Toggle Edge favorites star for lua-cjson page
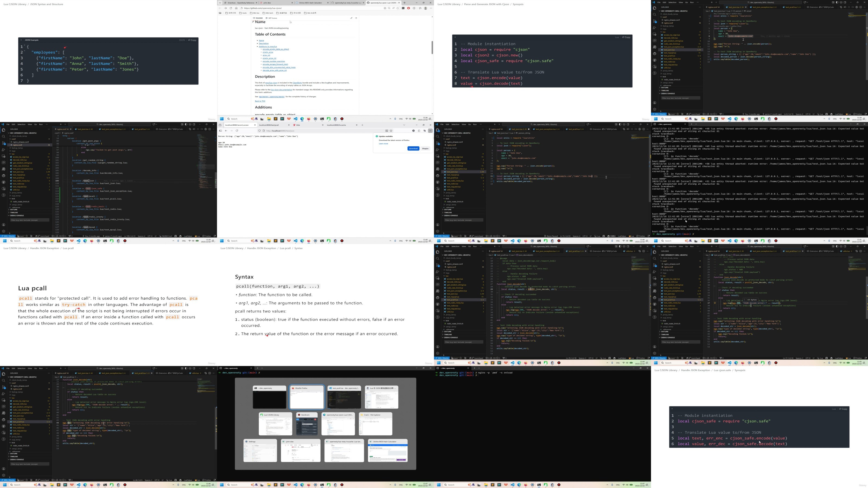Viewport: 868px width, 488px height. [x=398, y=8]
